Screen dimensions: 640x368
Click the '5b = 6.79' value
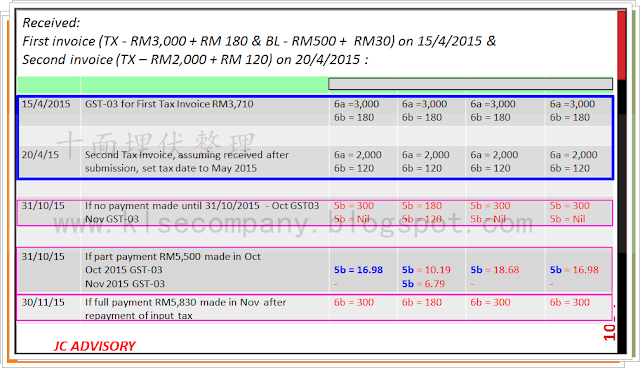coord(423,284)
